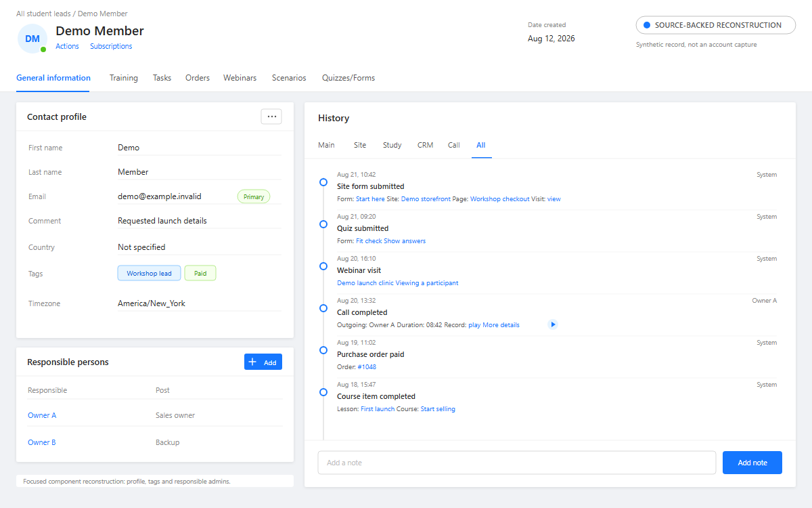This screenshot has height=508, width=812.
Task: Open the Start selling course link
Action: [438, 409]
